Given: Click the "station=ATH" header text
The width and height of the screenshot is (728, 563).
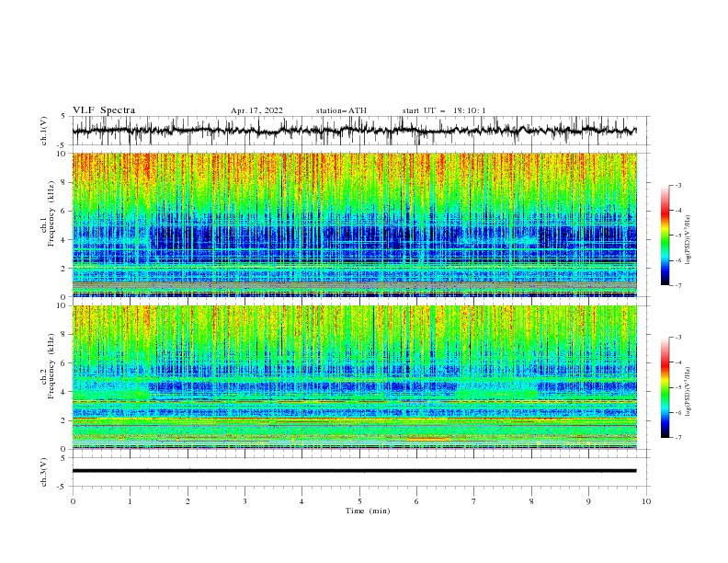Looking at the screenshot, I should (341, 110).
